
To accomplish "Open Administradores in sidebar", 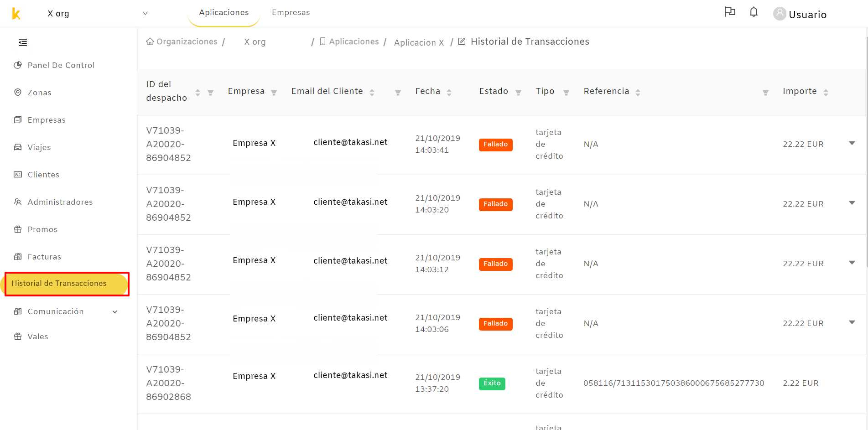I will point(60,202).
